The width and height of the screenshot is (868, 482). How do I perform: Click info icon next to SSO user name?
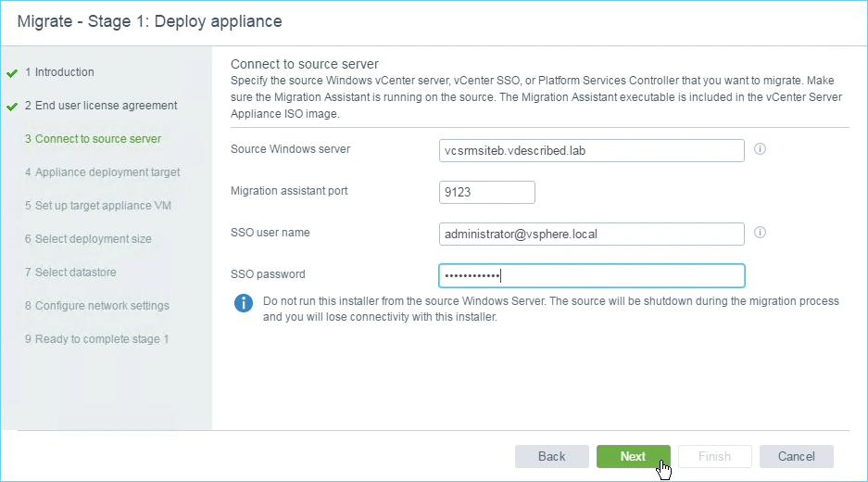(x=760, y=232)
